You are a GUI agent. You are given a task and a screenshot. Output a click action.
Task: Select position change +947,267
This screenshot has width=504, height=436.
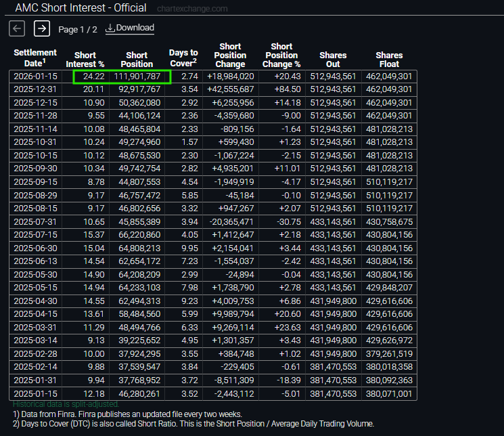pyautogui.click(x=236, y=209)
